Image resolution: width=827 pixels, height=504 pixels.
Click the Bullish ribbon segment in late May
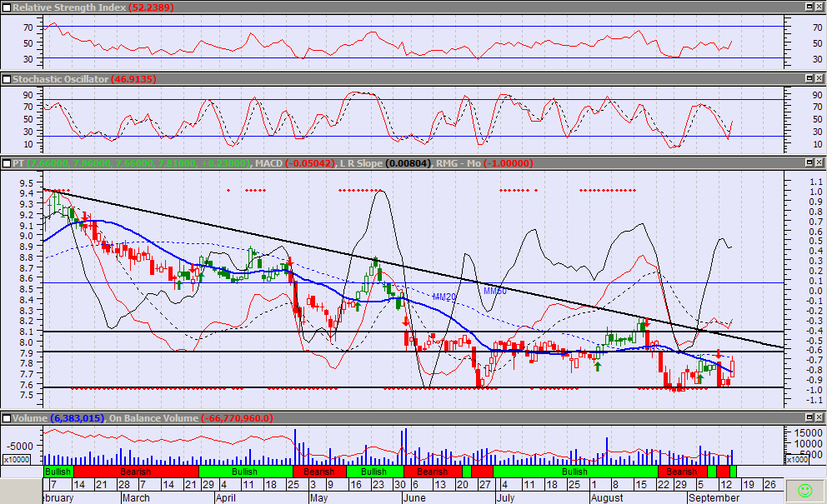coord(374,472)
